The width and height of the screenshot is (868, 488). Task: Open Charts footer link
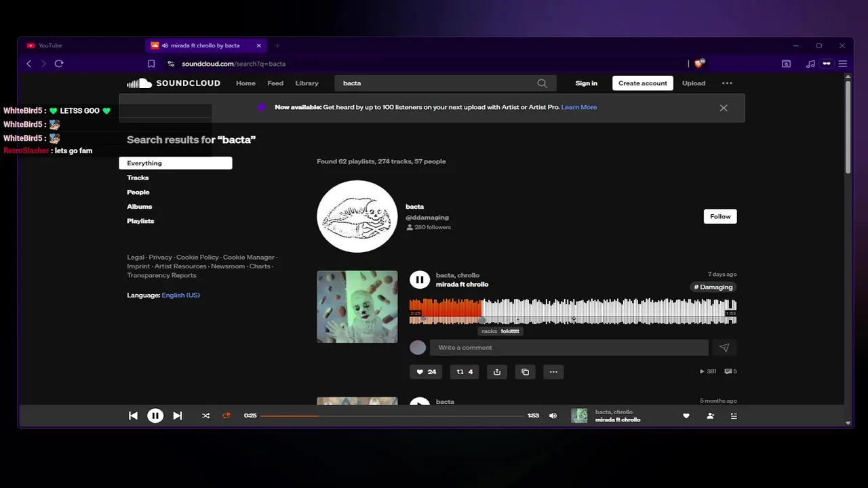[x=260, y=266]
